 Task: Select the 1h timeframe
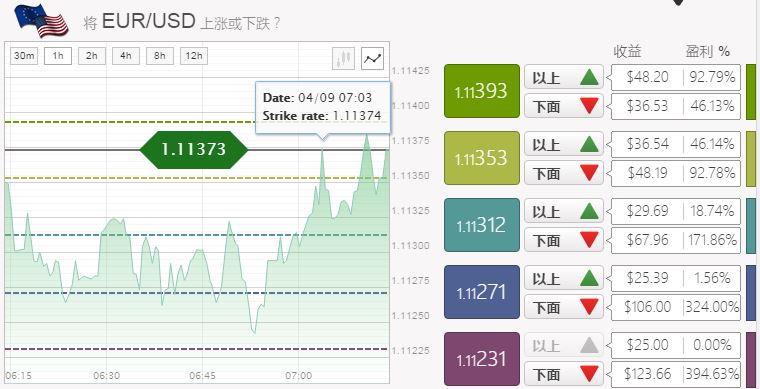coord(58,56)
